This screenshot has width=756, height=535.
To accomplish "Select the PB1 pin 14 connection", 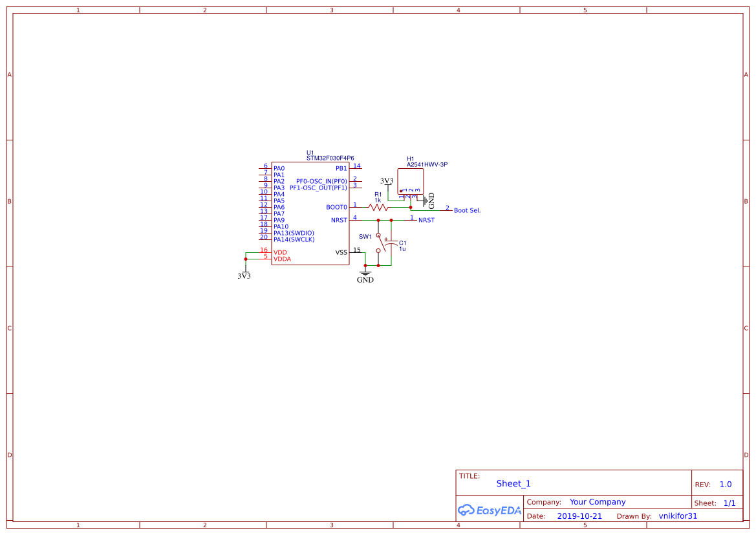I will [x=356, y=168].
